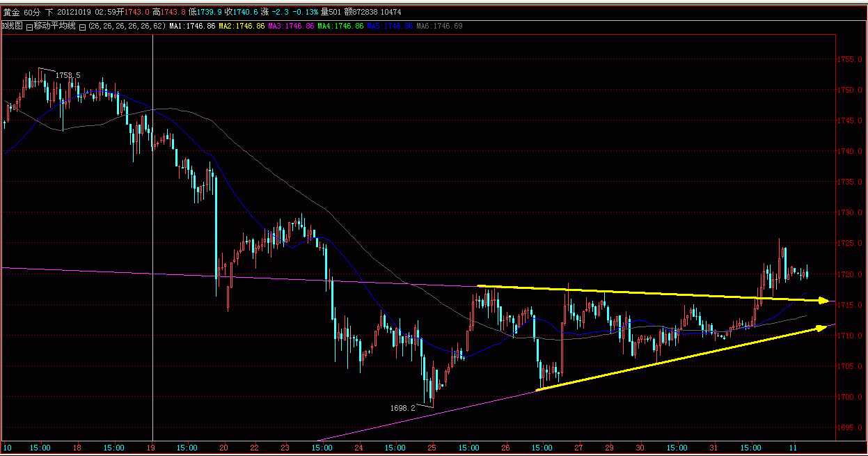Select the white MA1:1746.86 value
This screenshot has width=868, height=456.
pos(192,26)
